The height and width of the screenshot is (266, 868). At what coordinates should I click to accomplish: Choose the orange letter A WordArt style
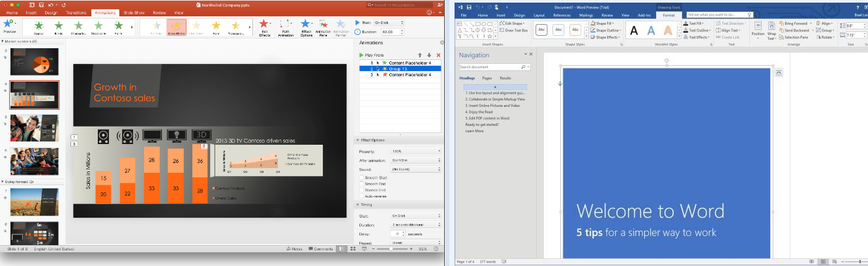(666, 30)
